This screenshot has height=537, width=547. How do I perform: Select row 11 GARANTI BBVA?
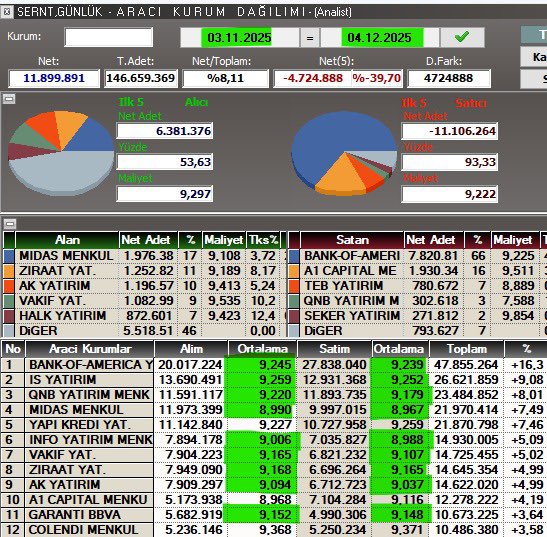click(x=274, y=515)
